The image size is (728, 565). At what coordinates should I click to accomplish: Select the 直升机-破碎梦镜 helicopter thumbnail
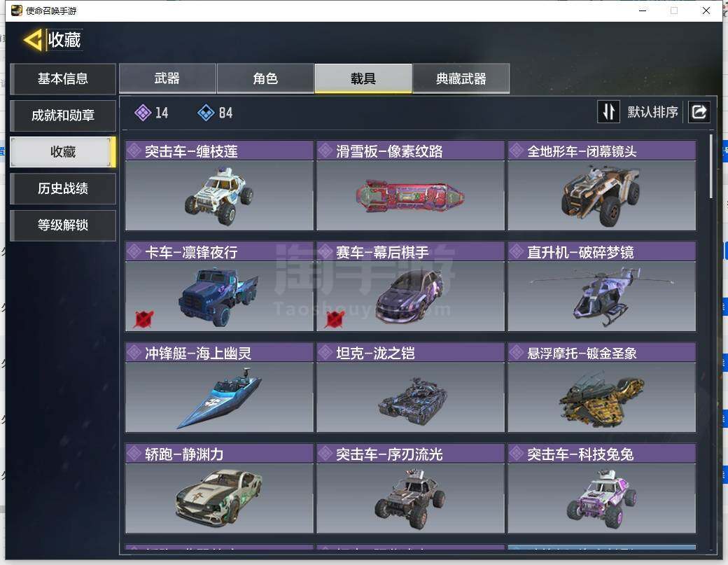click(x=602, y=296)
